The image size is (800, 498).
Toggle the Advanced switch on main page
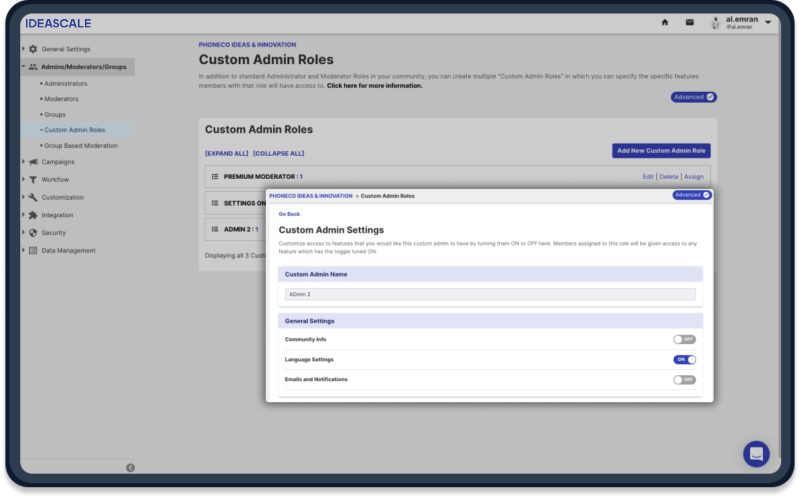pos(693,97)
